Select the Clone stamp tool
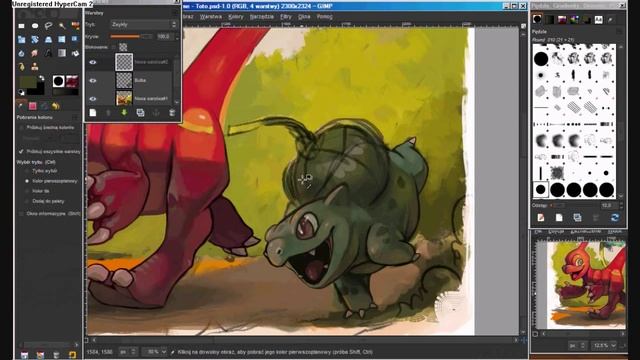Screen dimensions: 640x360 click(35, 67)
